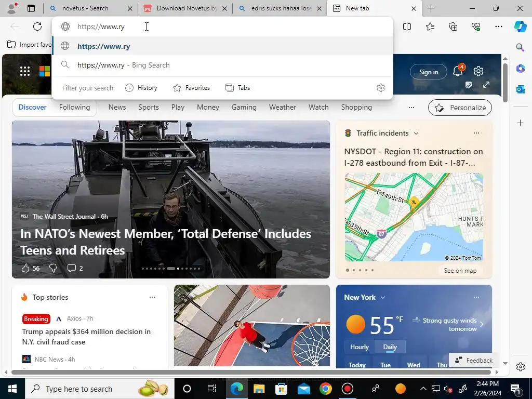The width and height of the screenshot is (532, 399).
Task: Open the browser profile icon
Action: pos(12,8)
